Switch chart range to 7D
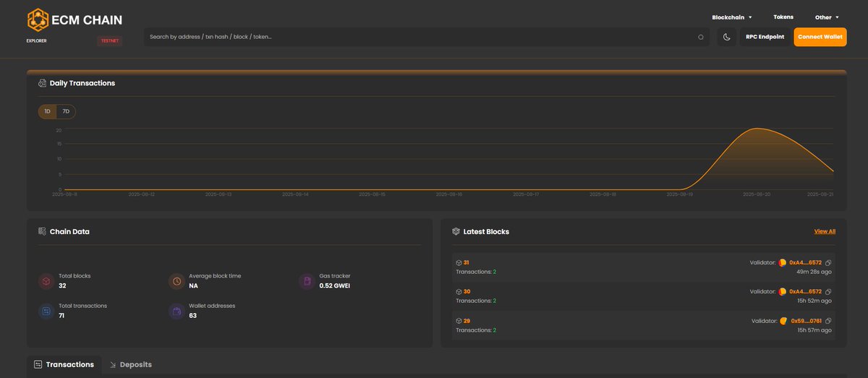 (x=66, y=111)
